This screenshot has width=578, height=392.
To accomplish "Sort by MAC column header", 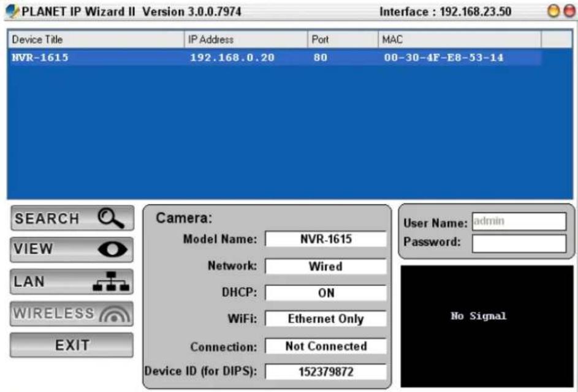I will click(460, 39).
